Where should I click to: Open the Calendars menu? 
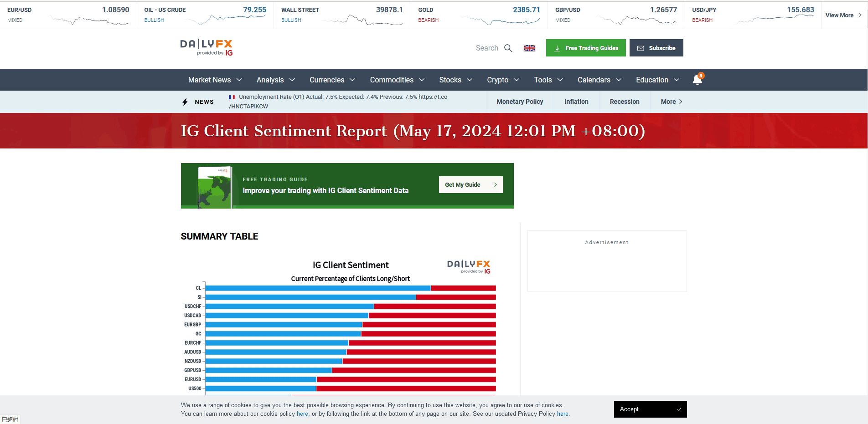click(594, 80)
